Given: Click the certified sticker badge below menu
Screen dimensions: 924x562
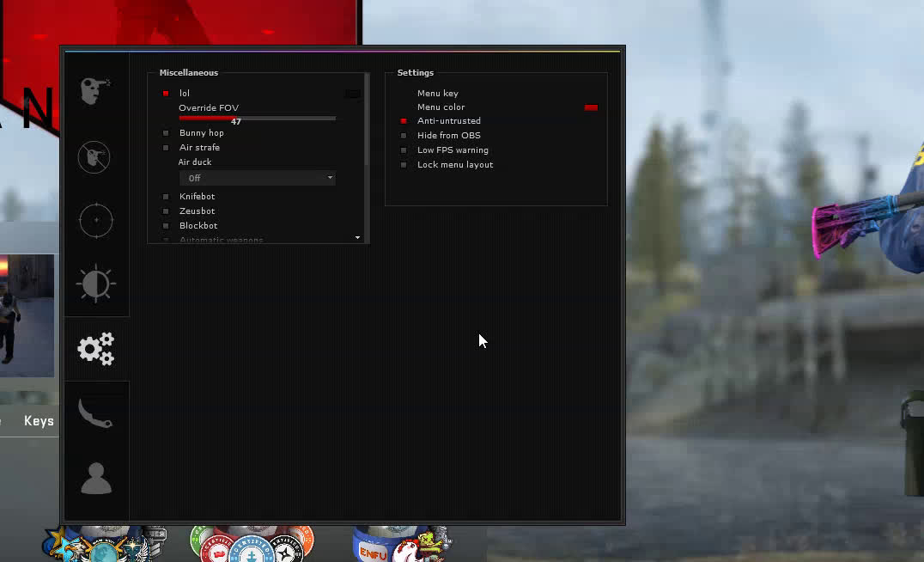Looking at the screenshot, I should click(x=252, y=545).
